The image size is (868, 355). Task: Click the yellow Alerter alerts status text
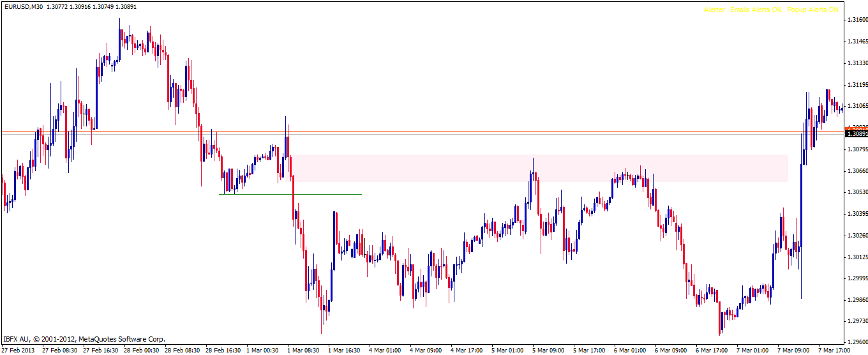(771, 10)
